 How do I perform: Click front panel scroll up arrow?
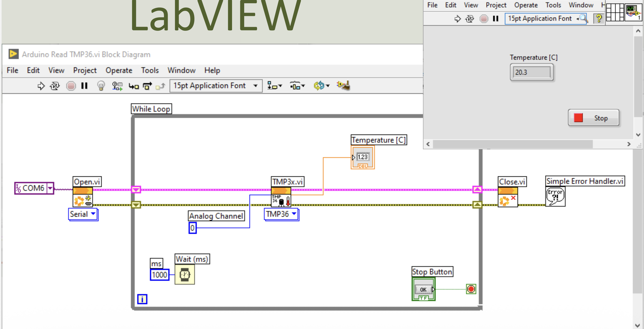(638, 31)
